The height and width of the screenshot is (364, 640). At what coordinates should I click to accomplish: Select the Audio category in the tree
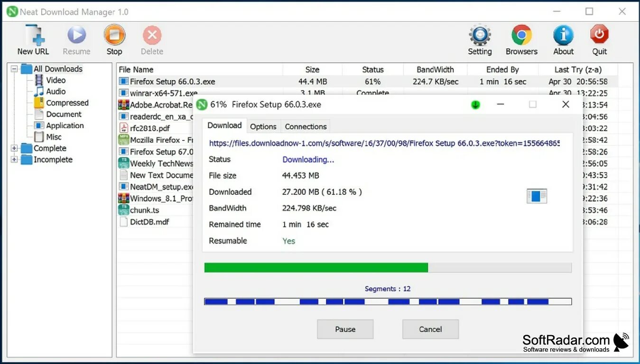pyautogui.click(x=56, y=91)
